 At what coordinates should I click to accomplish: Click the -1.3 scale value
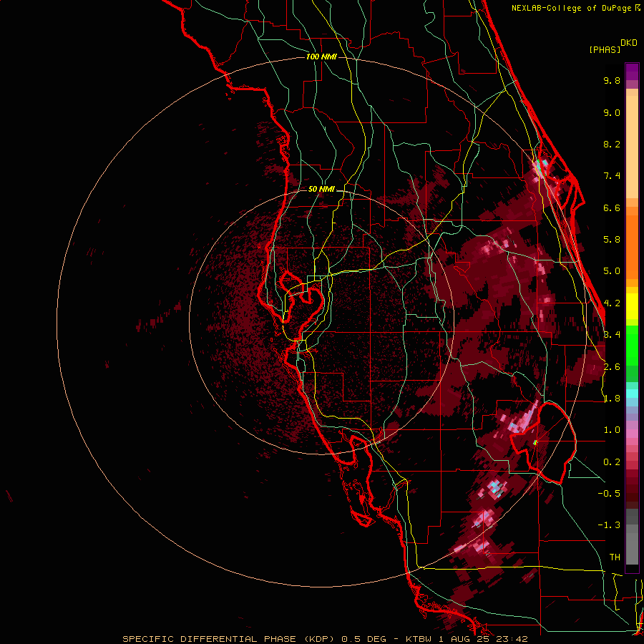609,525
